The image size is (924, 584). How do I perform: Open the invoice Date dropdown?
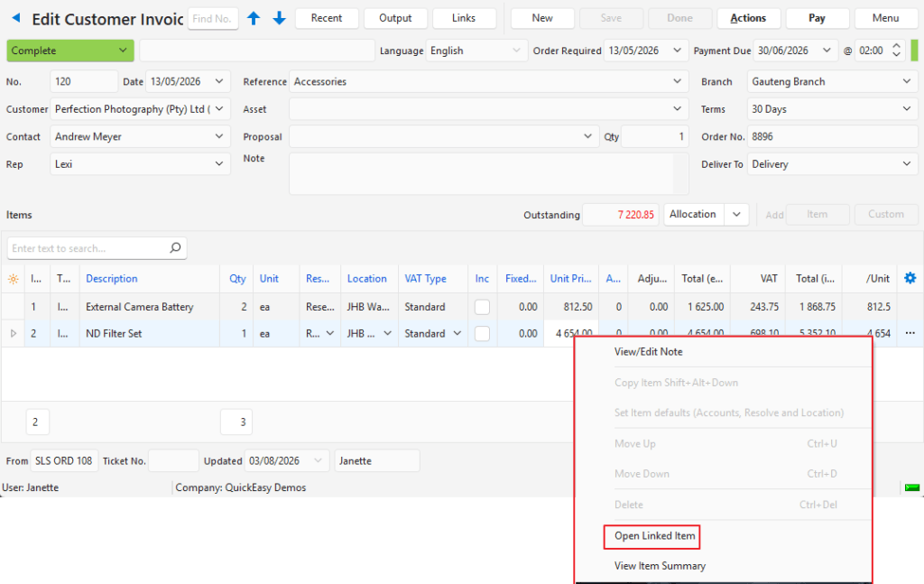coord(219,81)
